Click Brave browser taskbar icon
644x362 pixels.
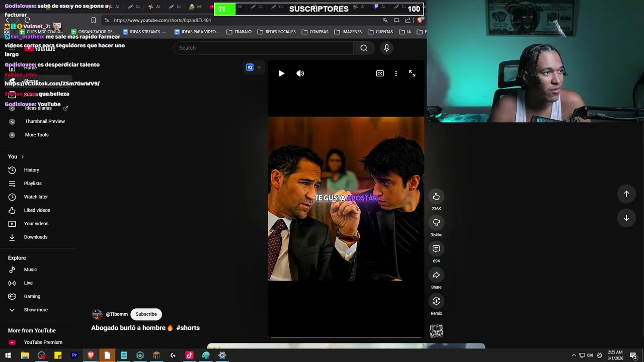pyautogui.click(x=91, y=355)
